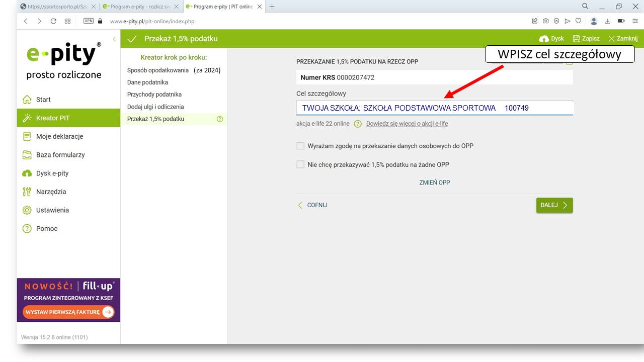Open browser easy setup sliders icon
Image resolution: width=644 pixels, height=362 pixels.
(x=635, y=21)
